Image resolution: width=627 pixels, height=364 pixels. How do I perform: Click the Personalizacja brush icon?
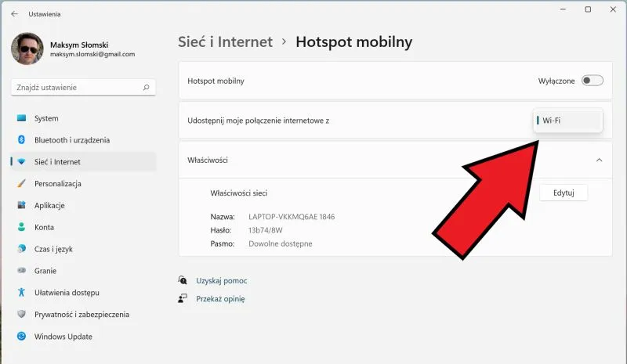(x=22, y=183)
